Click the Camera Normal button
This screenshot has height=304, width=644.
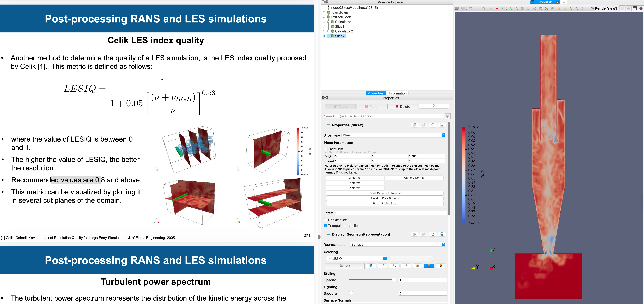pyautogui.click(x=414, y=178)
